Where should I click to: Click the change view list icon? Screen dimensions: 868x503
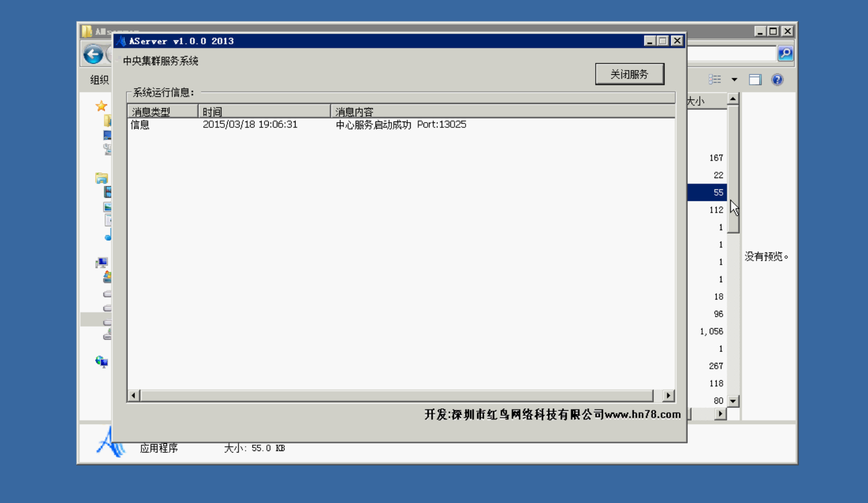click(x=715, y=79)
